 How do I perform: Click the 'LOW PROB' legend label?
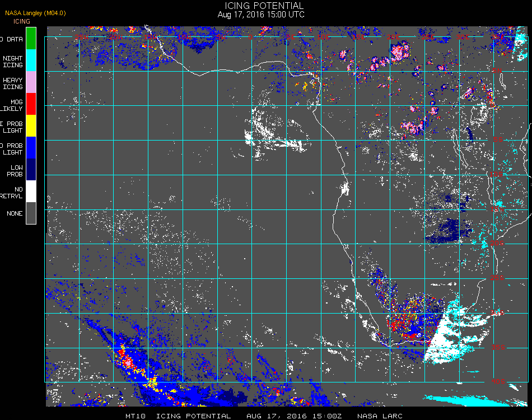click(x=15, y=171)
